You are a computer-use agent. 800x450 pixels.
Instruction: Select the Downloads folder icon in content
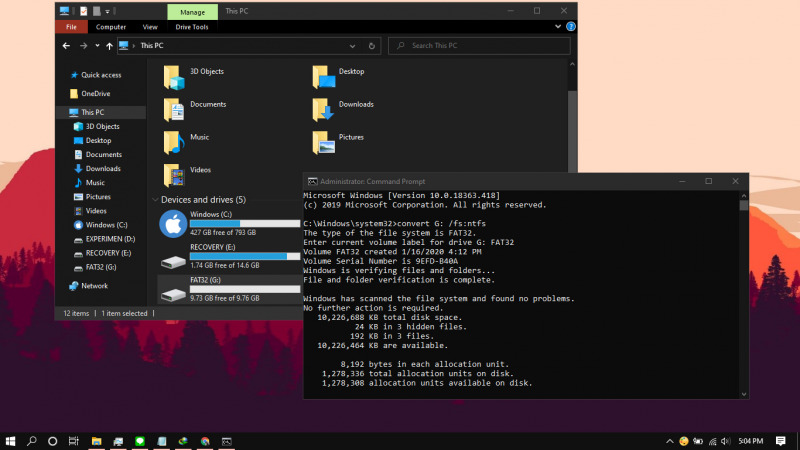323,109
